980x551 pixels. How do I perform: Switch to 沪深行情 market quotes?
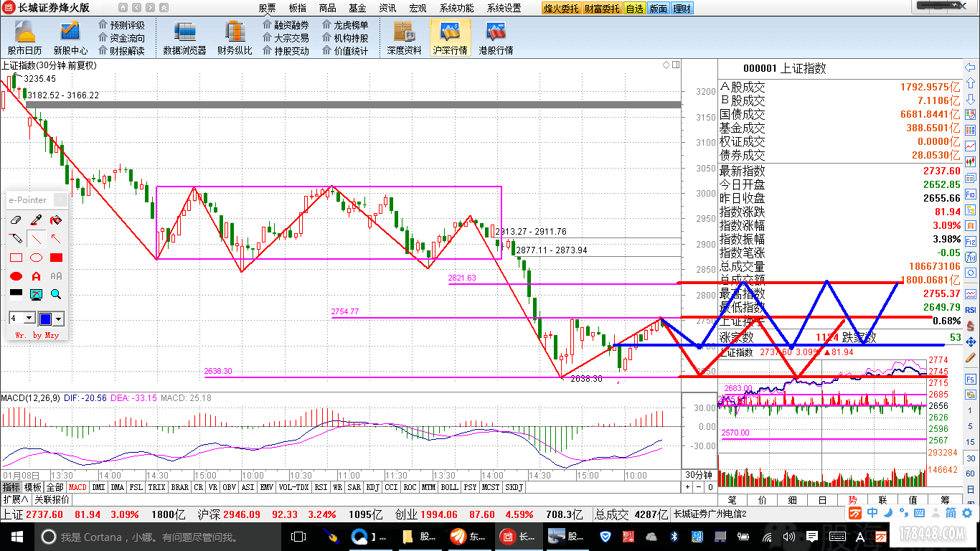coord(450,38)
